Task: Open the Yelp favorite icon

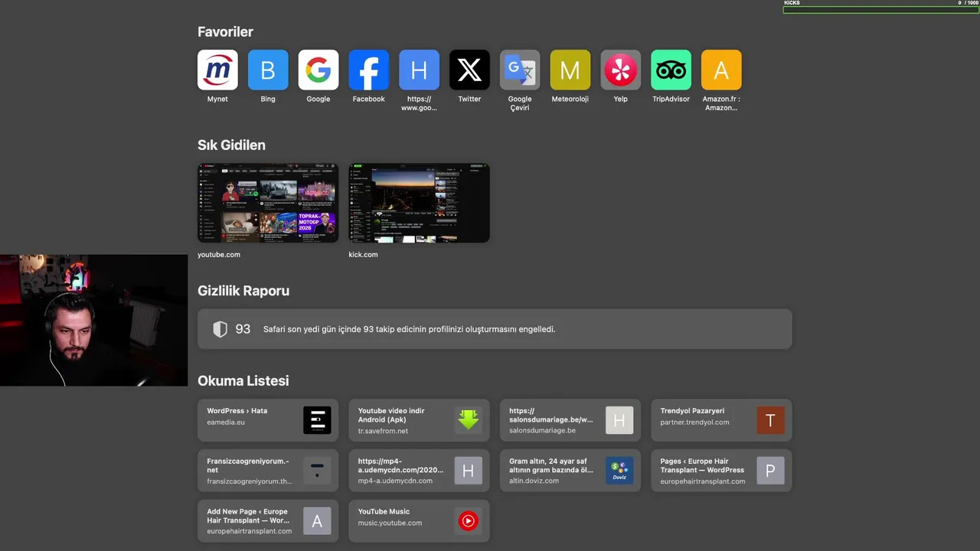Action: click(x=621, y=70)
